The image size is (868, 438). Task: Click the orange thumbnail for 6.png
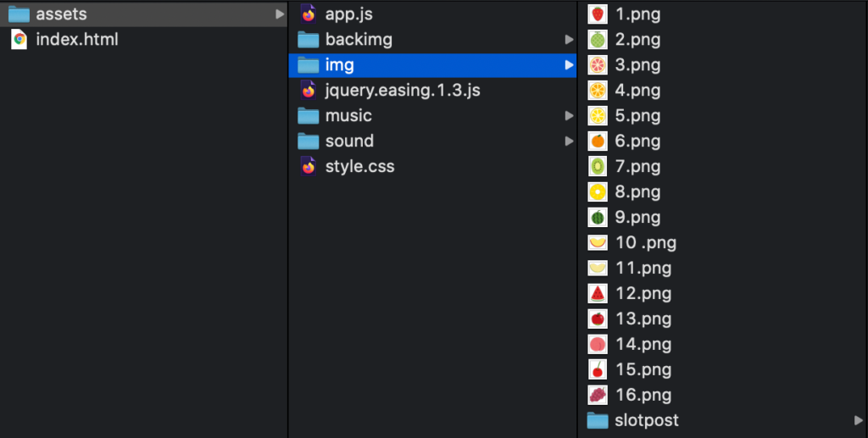(598, 141)
